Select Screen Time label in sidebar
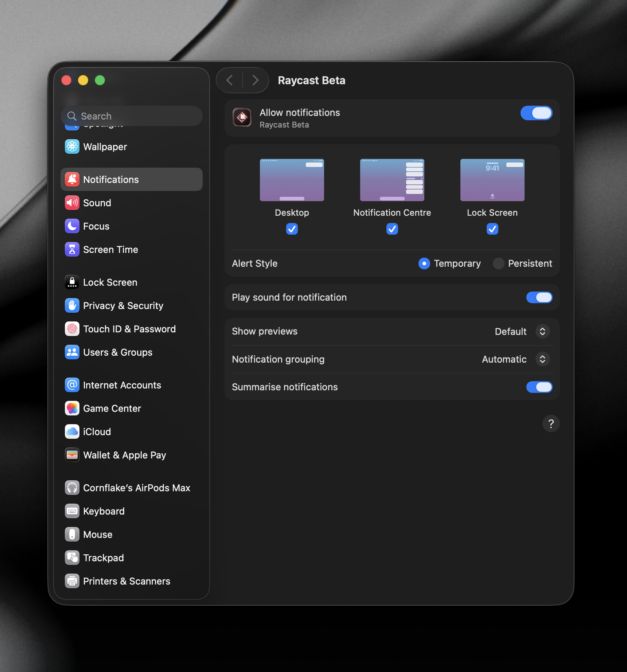Image resolution: width=627 pixels, height=672 pixels. coord(110,250)
